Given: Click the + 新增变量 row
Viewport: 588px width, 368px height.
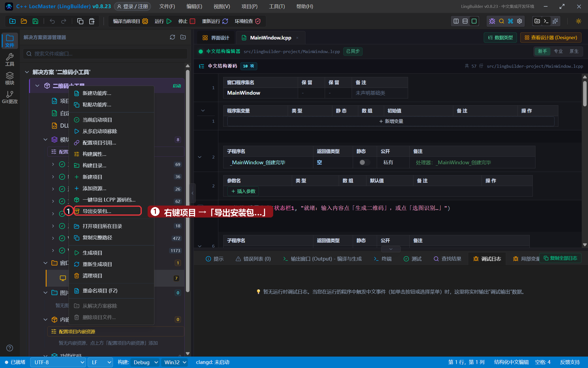Looking at the screenshot, I should pyautogui.click(x=391, y=121).
